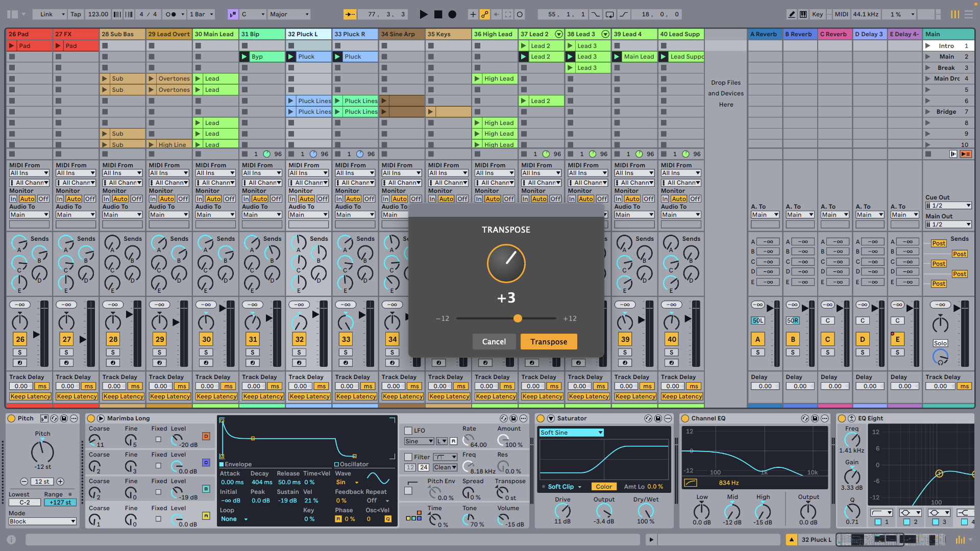Enable the LFO checkbox

coord(408,431)
